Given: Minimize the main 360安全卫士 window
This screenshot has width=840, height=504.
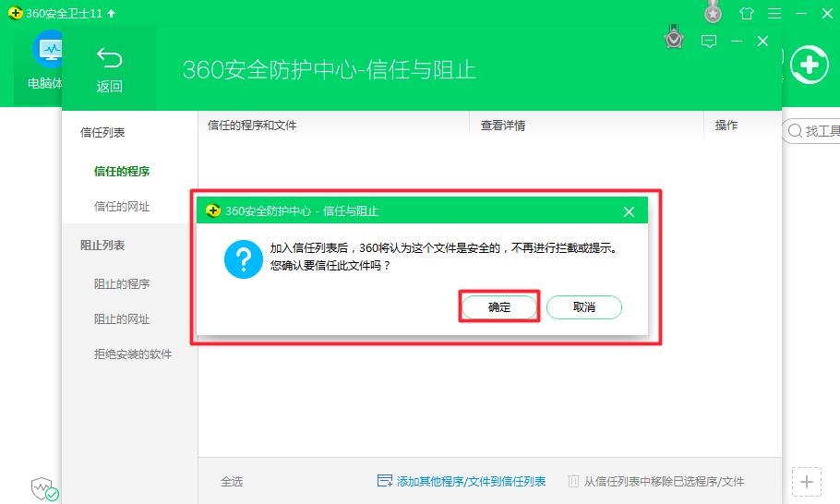Looking at the screenshot, I should point(801,14).
